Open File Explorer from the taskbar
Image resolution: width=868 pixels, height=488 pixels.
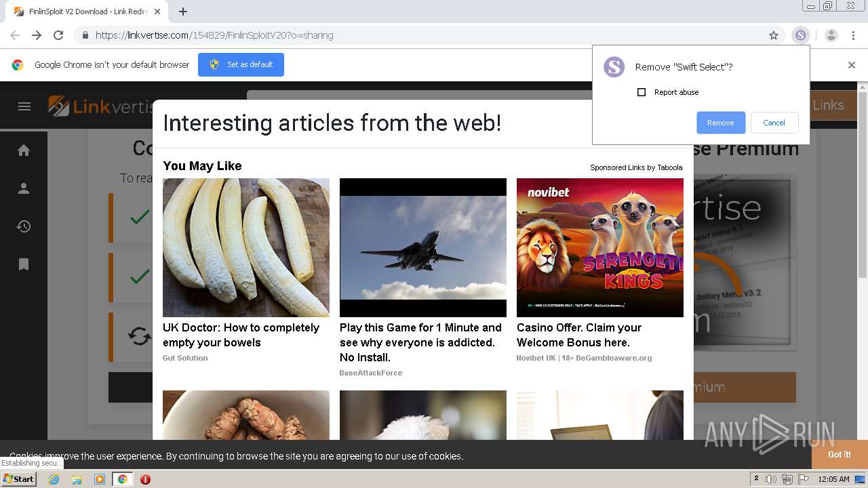coord(77,479)
